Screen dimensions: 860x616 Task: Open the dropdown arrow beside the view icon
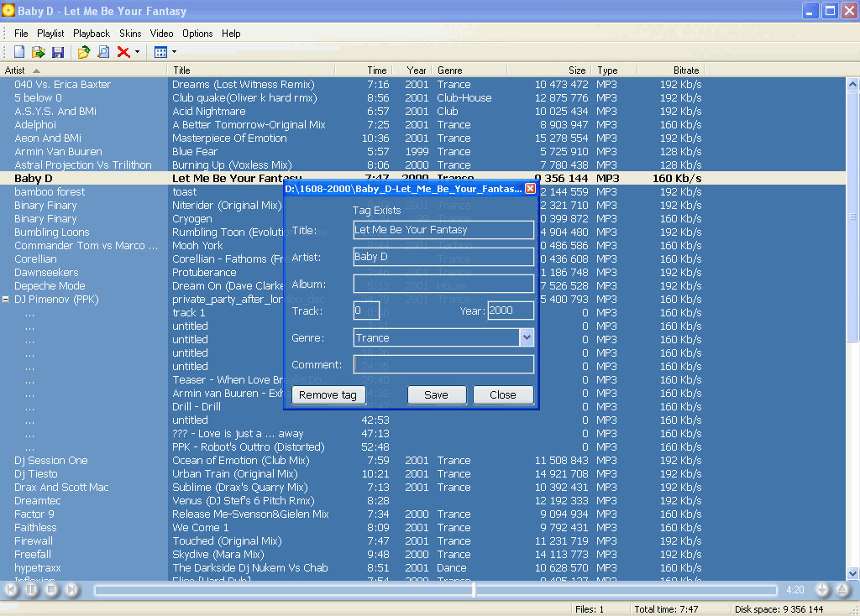pyautogui.click(x=175, y=52)
